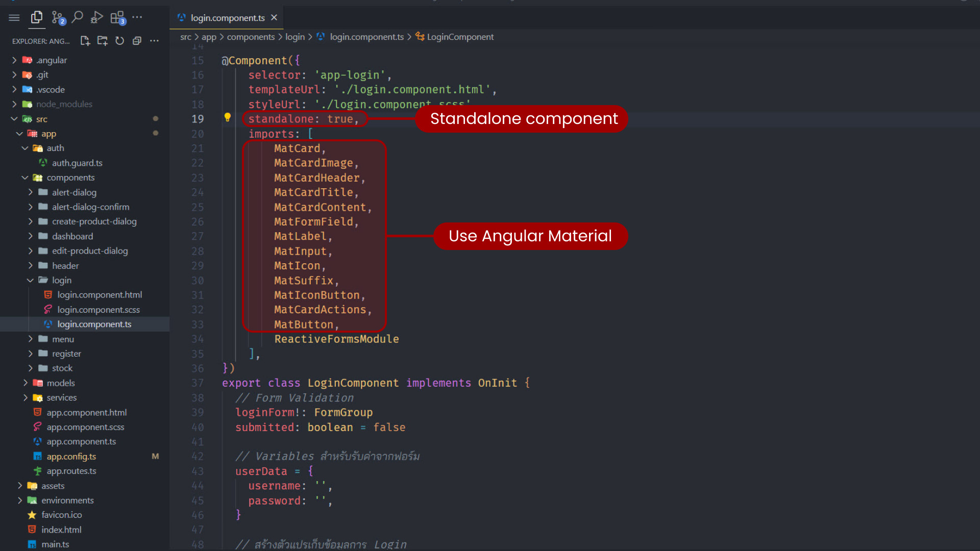
Task: Click the app breadcrumb segment
Action: (x=209, y=37)
